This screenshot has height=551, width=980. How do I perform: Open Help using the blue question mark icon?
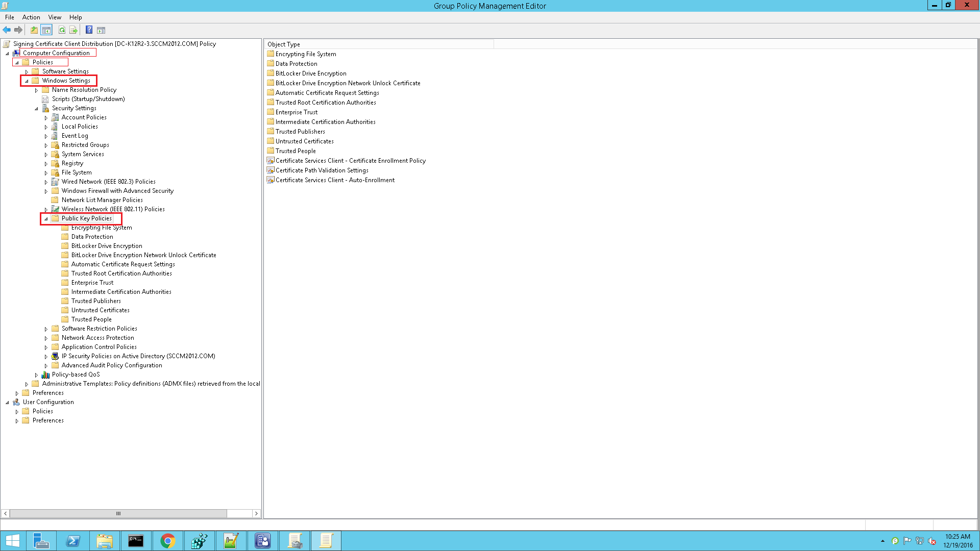pyautogui.click(x=89, y=30)
